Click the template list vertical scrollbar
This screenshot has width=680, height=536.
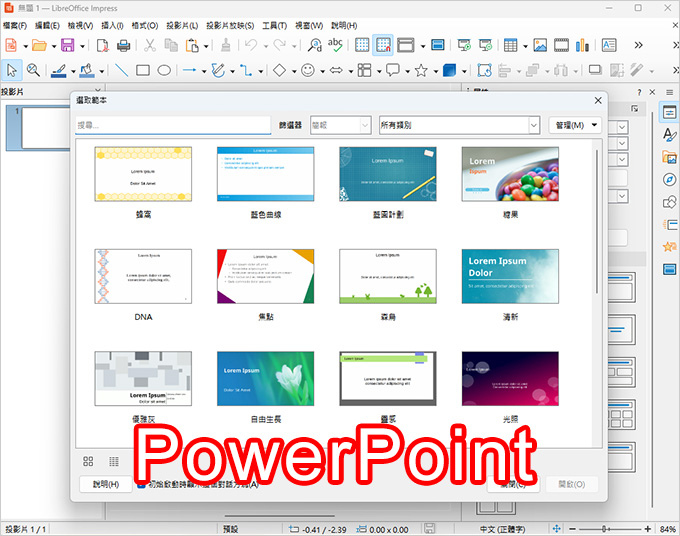click(597, 221)
